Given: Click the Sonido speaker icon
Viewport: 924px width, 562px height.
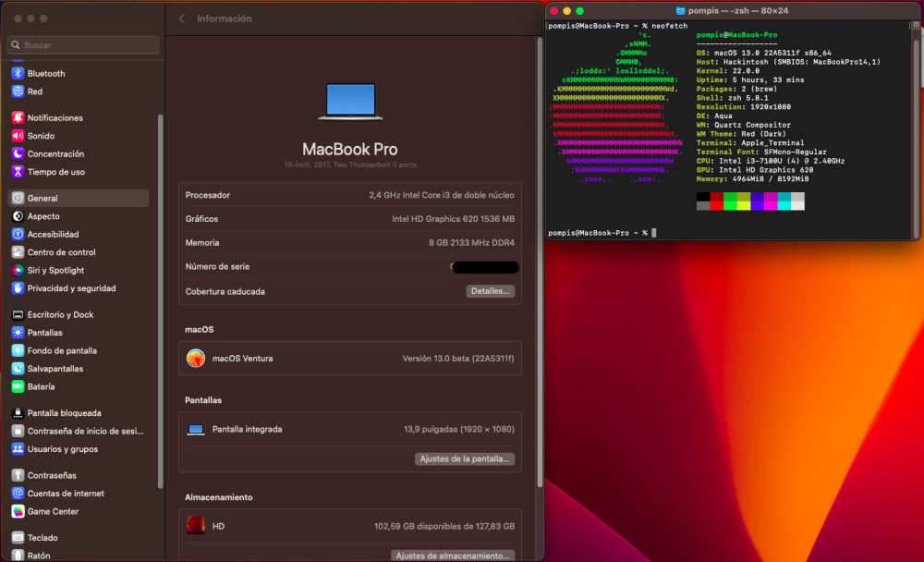Looking at the screenshot, I should click(18, 136).
